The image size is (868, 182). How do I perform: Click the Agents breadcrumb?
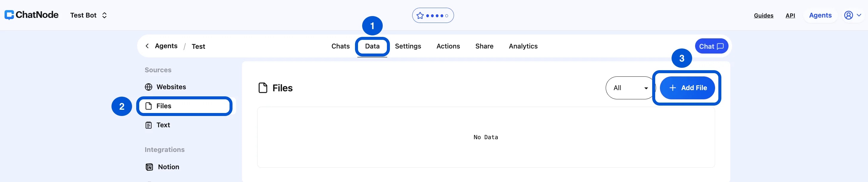(x=166, y=46)
